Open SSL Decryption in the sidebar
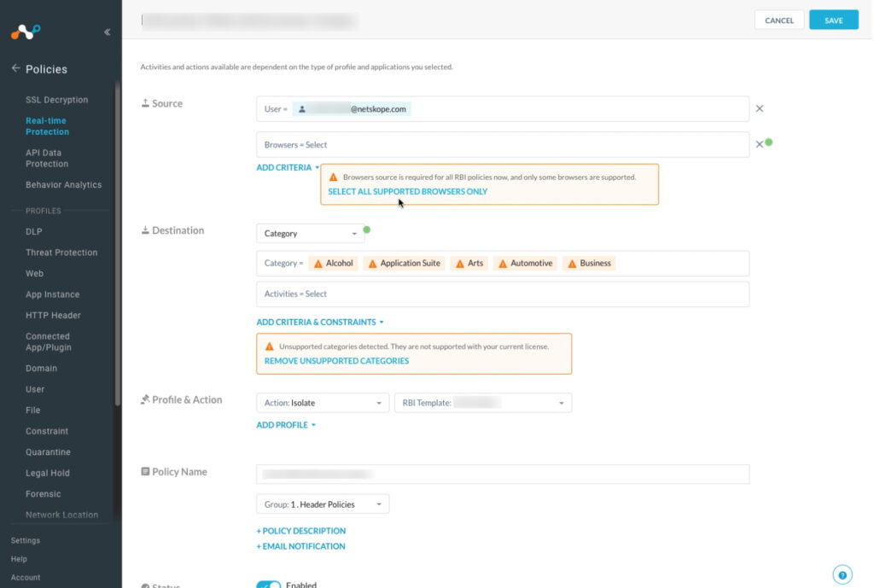Screen dimensions: 874x588 56,100
